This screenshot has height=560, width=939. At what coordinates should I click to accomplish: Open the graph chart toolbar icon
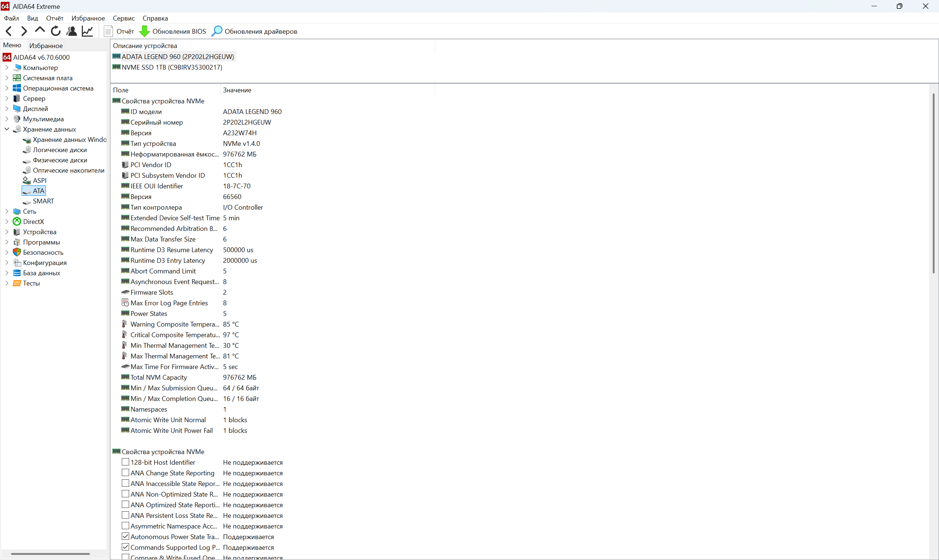click(x=87, y=31)
